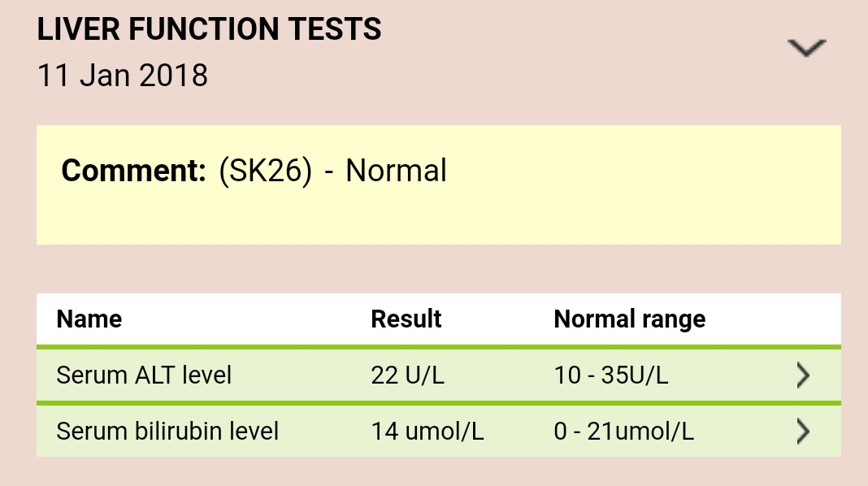Click the 14 umol/L result value
868x486 pixels.
coord(427,432)
